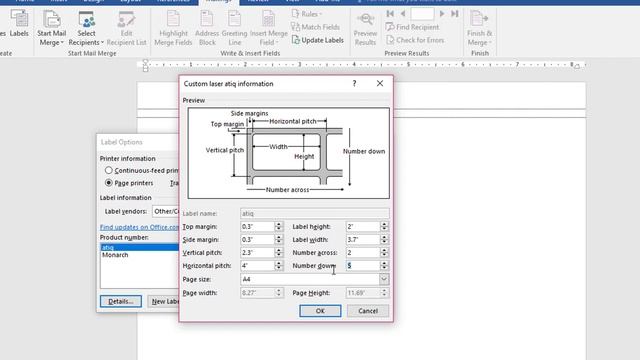Click Match Fields in ribbon

click(315, 27)
